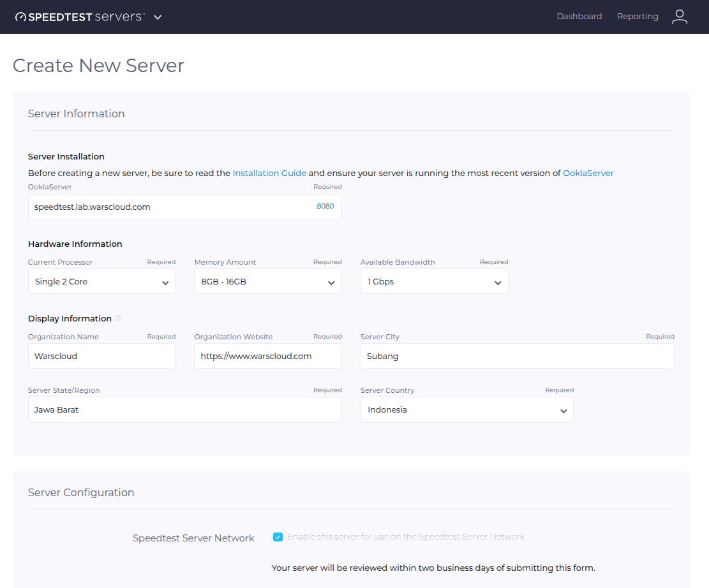Click the info tooltip beside Display Information
Image resolution: width=709 pixels, height=588 pixels.
119,317
